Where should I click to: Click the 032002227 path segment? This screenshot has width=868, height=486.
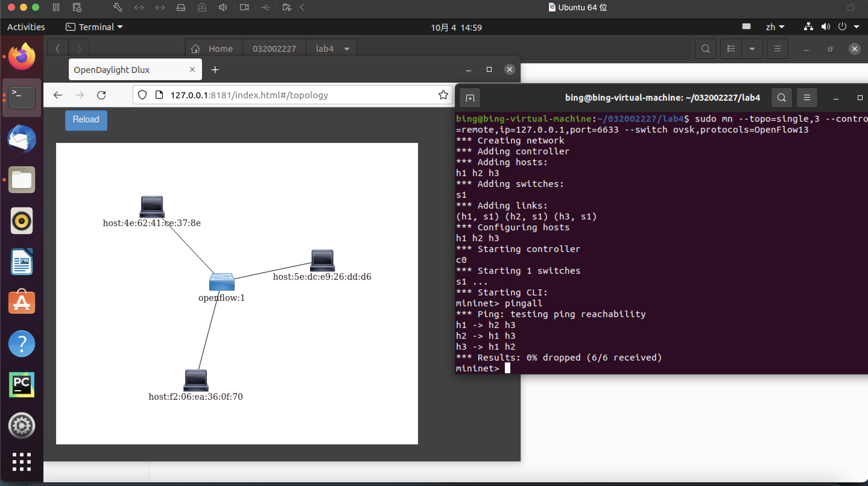(274, 49)
